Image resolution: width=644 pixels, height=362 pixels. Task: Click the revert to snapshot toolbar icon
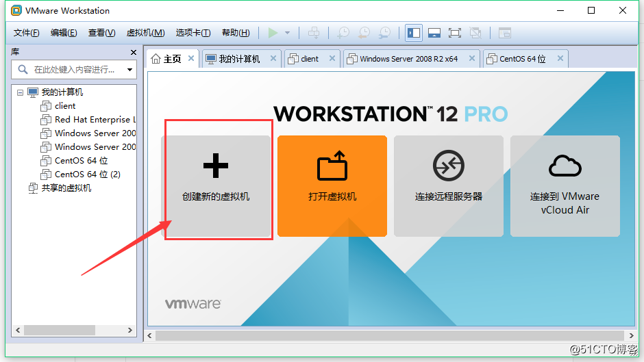tap(364, 33)
